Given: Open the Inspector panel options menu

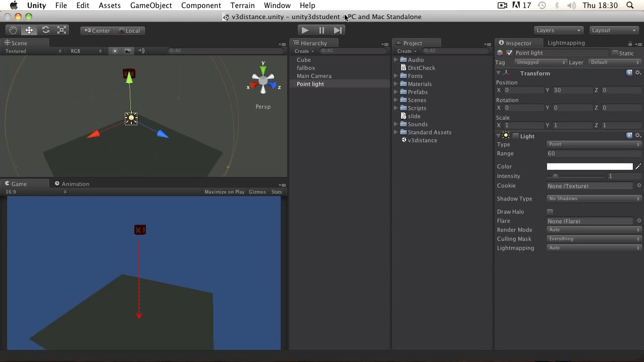Looking at the screenshot, I should 638,44.
